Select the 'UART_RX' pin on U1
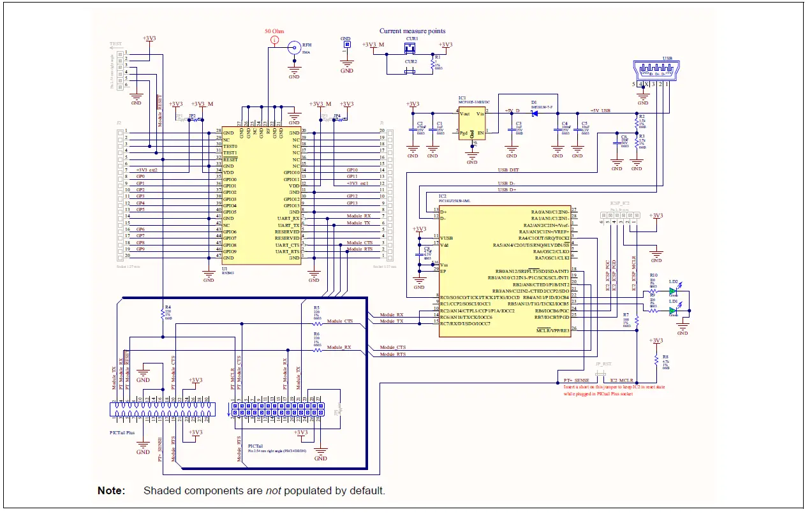Image resolution: width=812 pixels, height=514 pixels. (288, 219)
